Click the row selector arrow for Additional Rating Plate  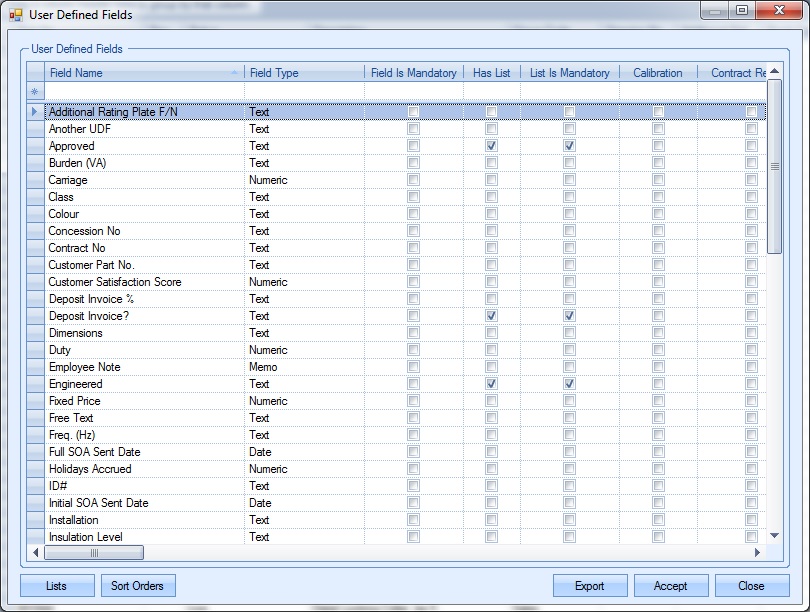[35, 112]
